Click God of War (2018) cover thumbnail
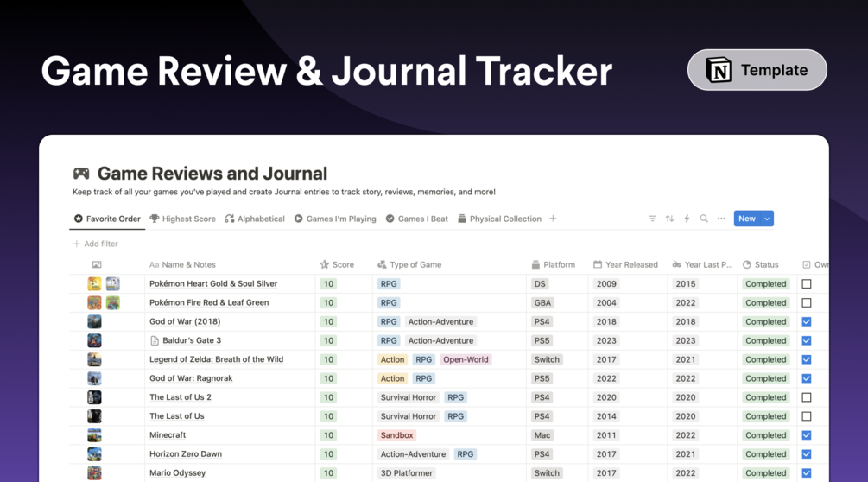The image size is (868, 482). [95, 321]
